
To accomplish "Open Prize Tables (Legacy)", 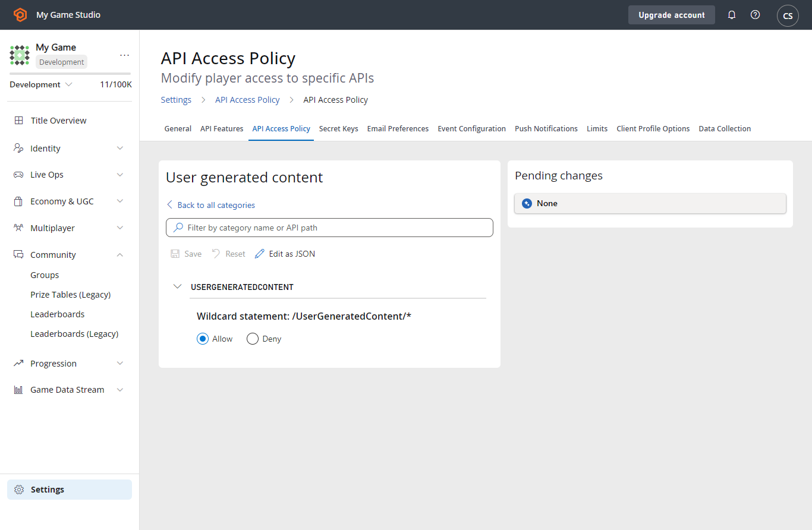I will 71,295.
